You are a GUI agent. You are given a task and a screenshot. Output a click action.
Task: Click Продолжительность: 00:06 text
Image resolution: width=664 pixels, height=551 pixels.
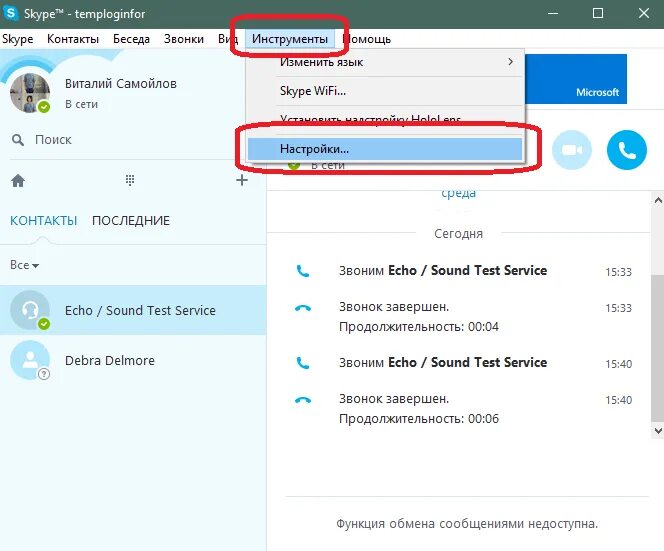(x=419, y=419)
